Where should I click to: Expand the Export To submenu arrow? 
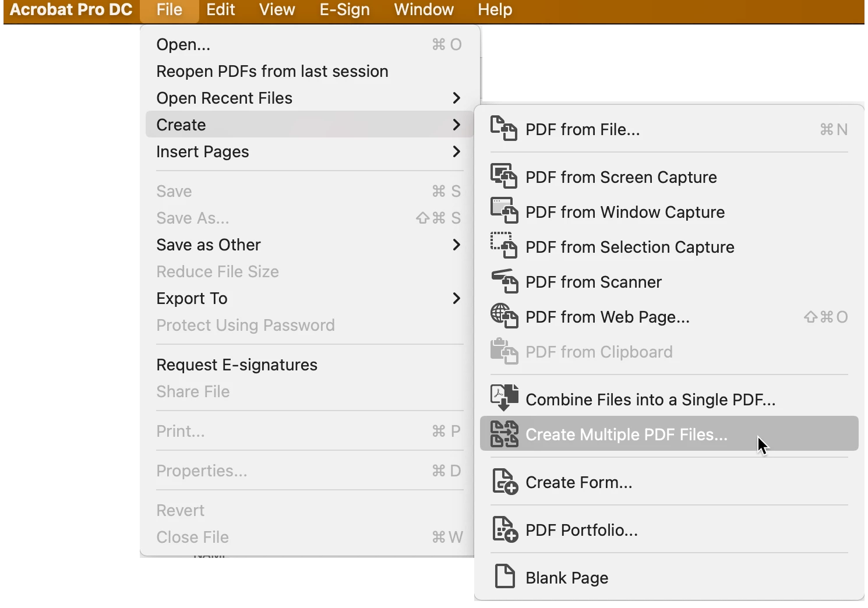click(457, 298)
